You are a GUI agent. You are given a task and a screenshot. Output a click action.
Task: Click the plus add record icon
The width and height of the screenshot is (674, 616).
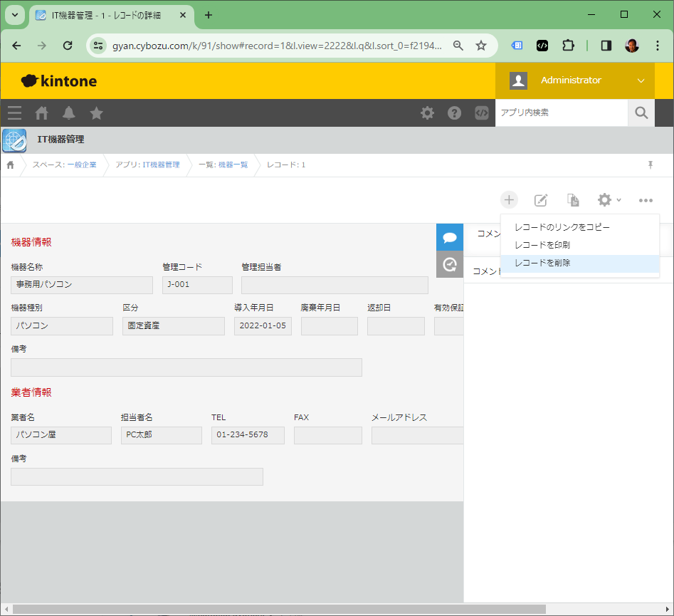click(509, 200)
